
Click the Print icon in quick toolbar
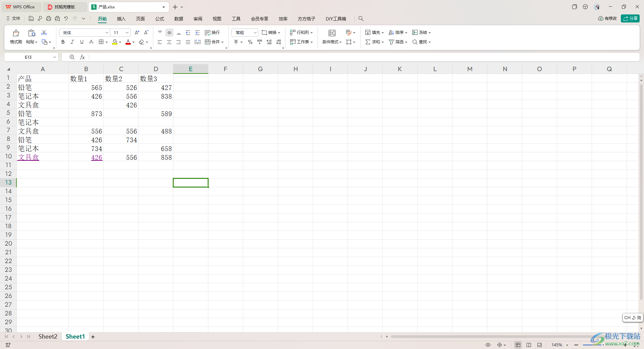pos(49,18)
